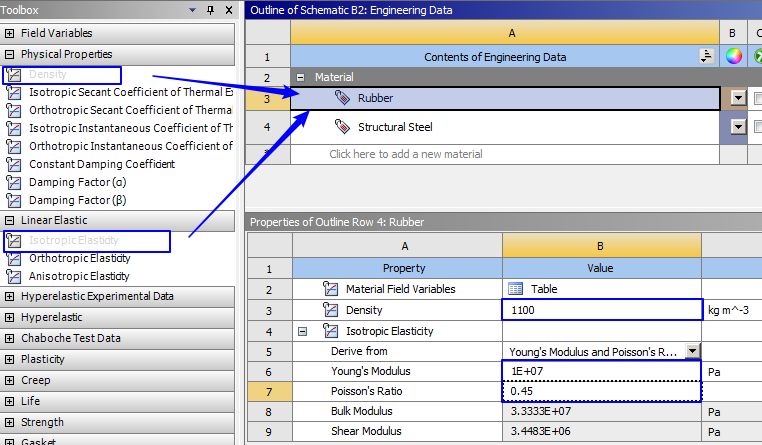The height and width of the screenshot is (445, 762).
Task: Click the Young's Modulus property label
Action: point(370,371)
